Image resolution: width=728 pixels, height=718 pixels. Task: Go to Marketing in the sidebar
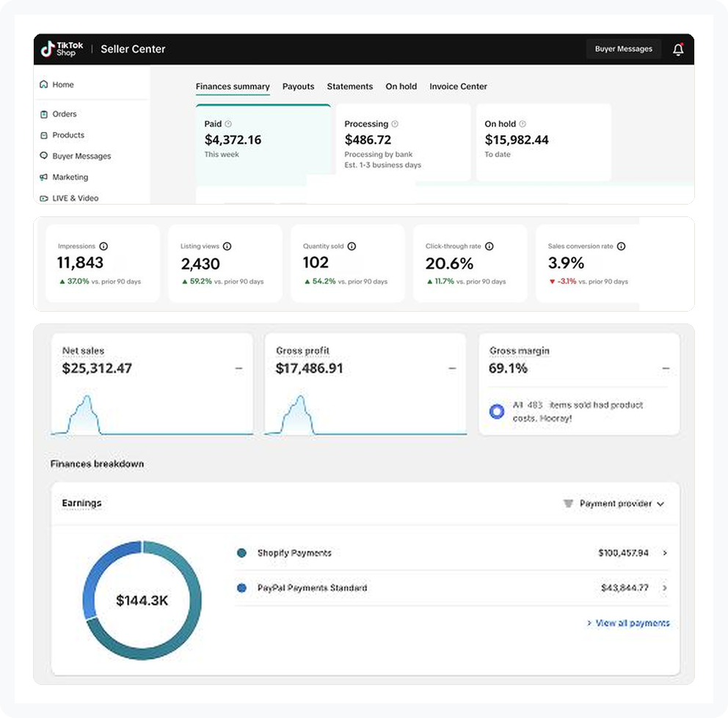[70, 177]
